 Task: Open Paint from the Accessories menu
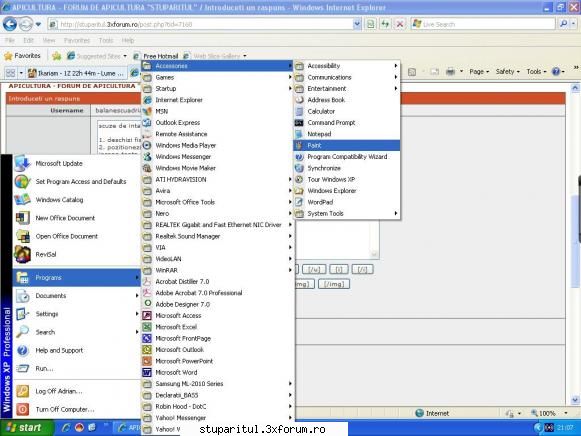pyautogui.click(x=346, y=145)
